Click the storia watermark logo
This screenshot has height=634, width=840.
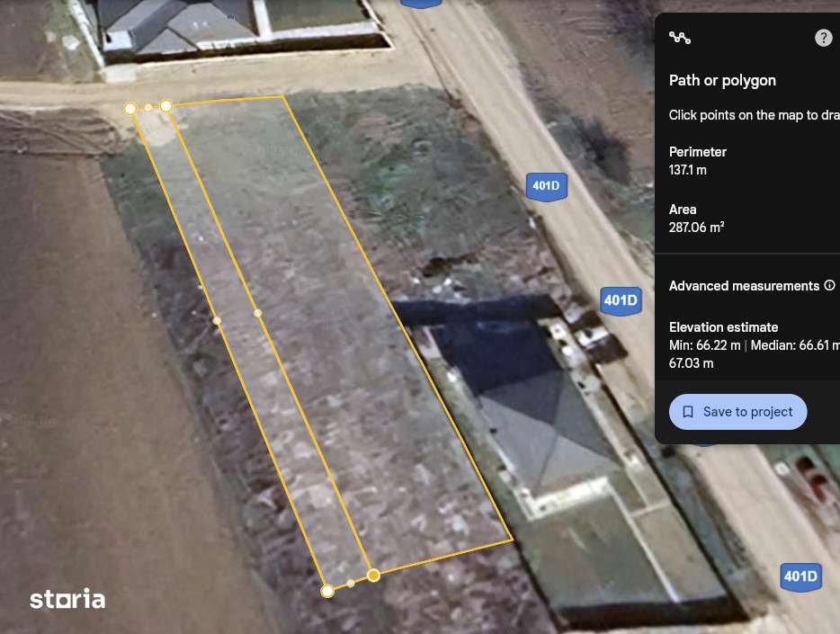click(67, 599)
